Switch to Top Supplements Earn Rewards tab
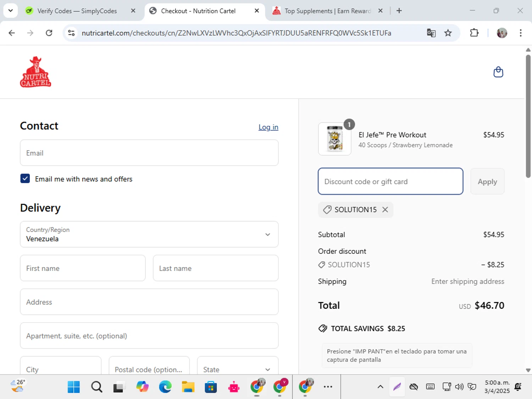 tap(328, 11)
